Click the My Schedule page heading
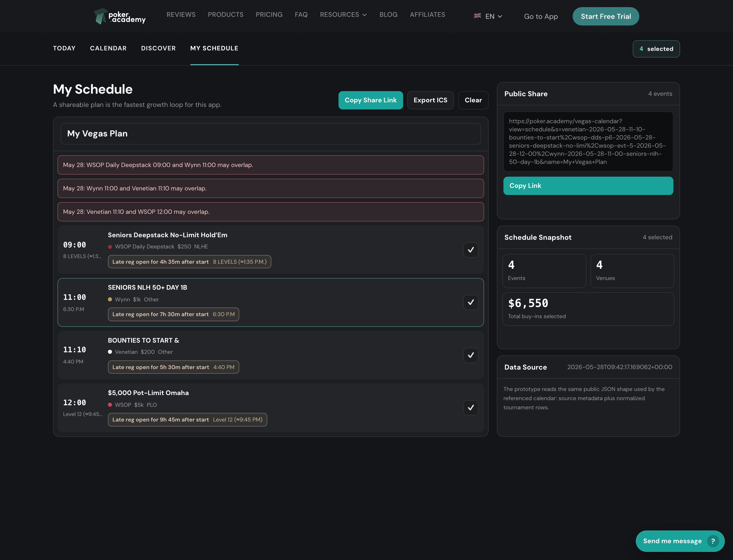The image size is (733, 560). coord(93,89)
